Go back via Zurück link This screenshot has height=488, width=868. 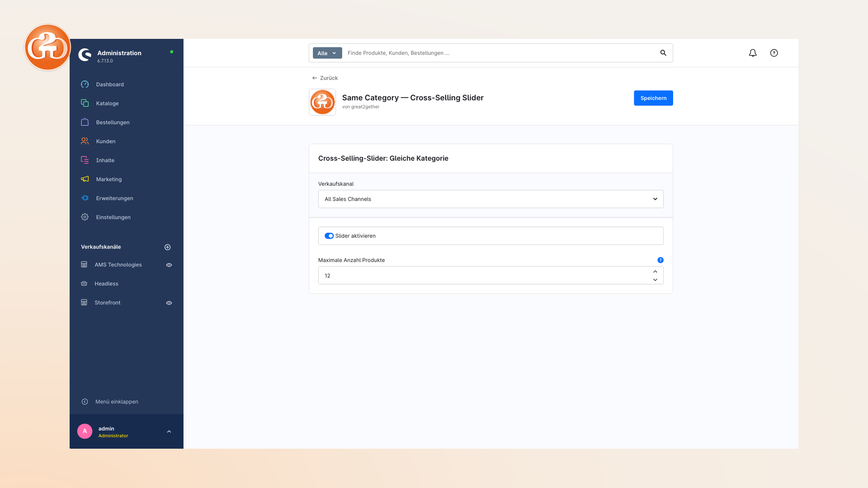325,78
